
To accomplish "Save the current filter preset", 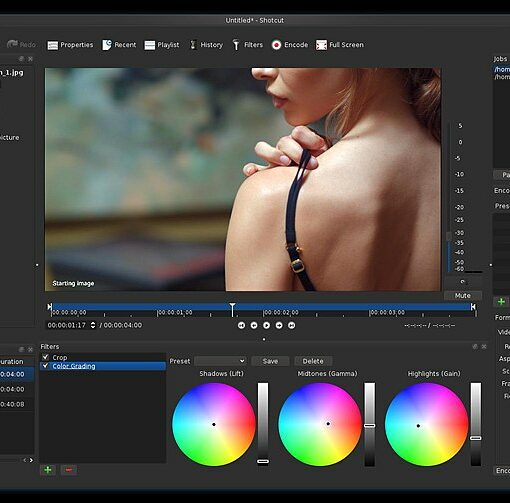I will [270, 361].
